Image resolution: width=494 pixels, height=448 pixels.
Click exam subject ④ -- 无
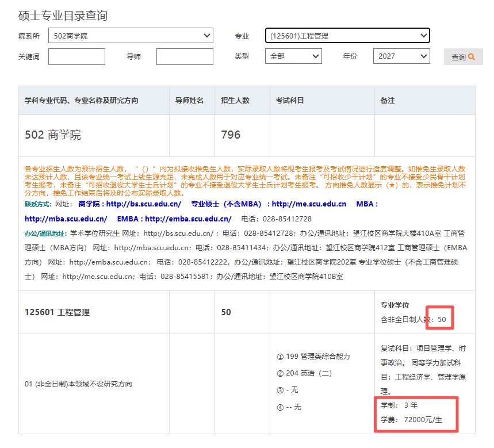pos(289,407)
